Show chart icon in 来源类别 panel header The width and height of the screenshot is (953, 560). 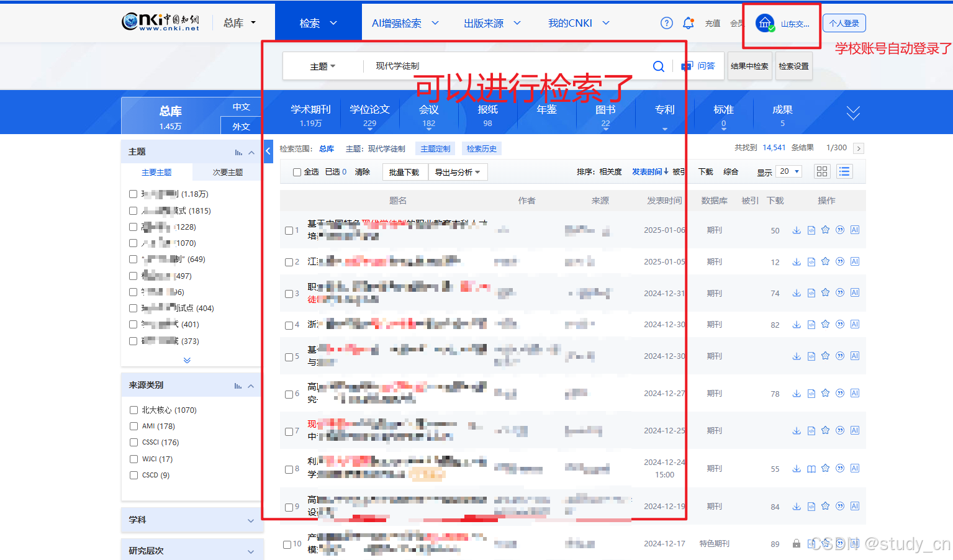pyautogui.click(x=238, y=386)
